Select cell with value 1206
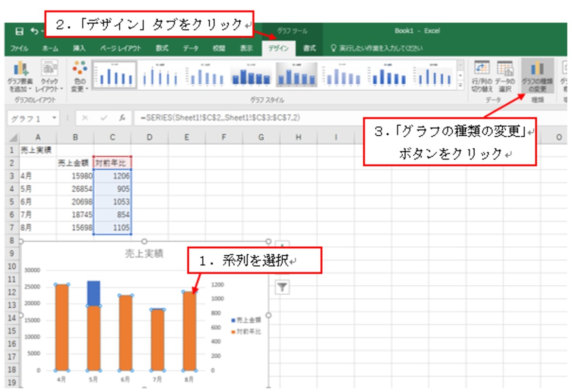 (x=112, y=176)
